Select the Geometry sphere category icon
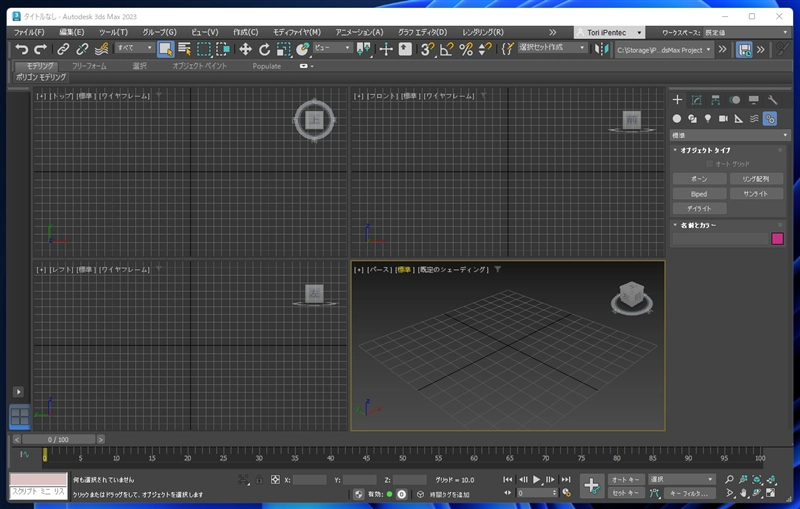The height and width of the screenshot is (509, 800). point(677,119)
